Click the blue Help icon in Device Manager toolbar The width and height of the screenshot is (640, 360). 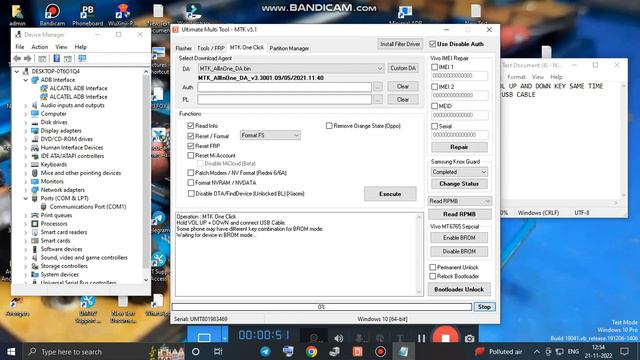57,59
